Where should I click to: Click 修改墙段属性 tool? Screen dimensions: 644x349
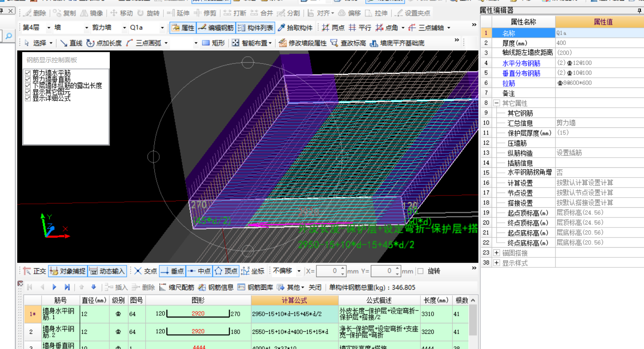(303, 43)
